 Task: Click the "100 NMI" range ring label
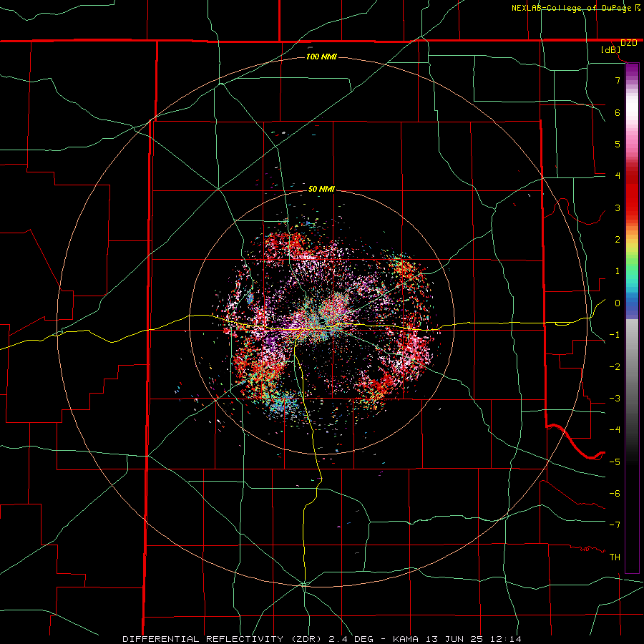(321, 57)
